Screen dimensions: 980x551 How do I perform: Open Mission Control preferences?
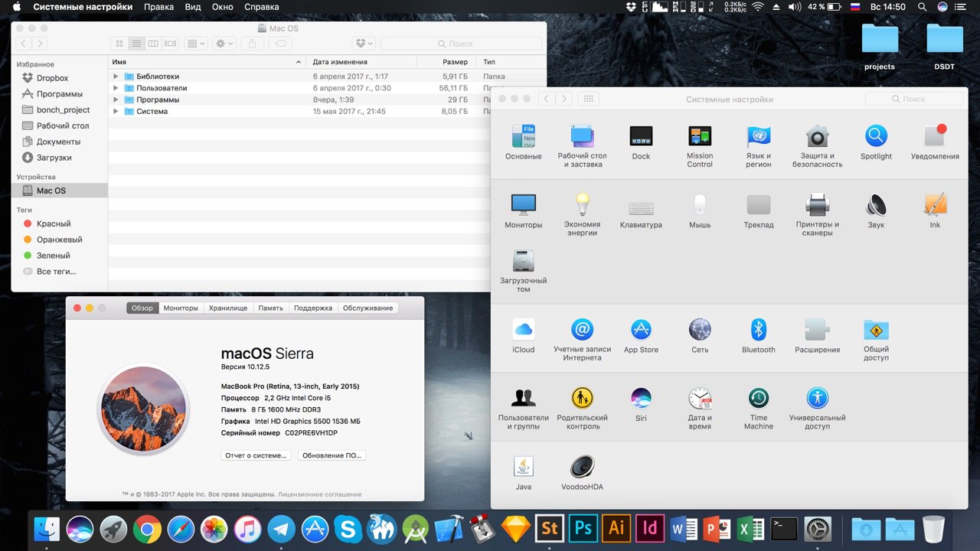[x=700, y=136]
